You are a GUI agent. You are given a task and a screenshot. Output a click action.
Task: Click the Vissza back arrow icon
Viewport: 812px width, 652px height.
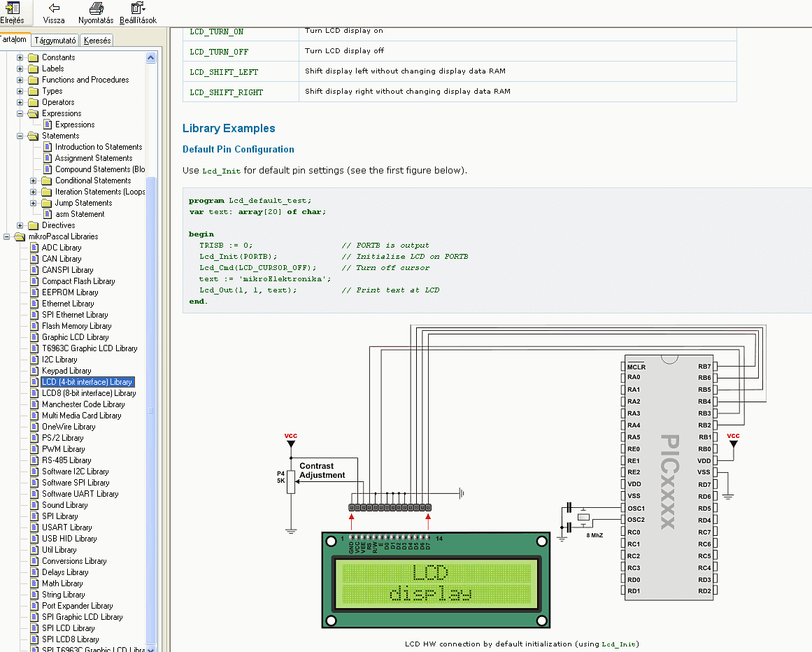54,8
